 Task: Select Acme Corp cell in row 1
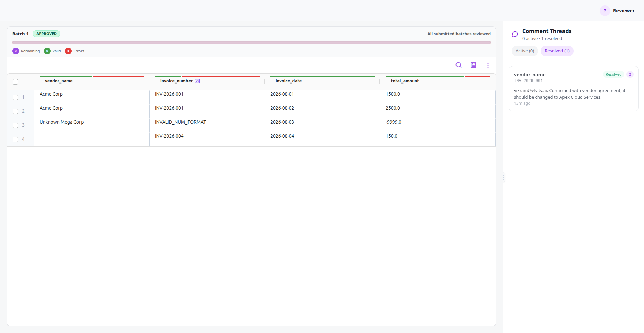point(92,97)
